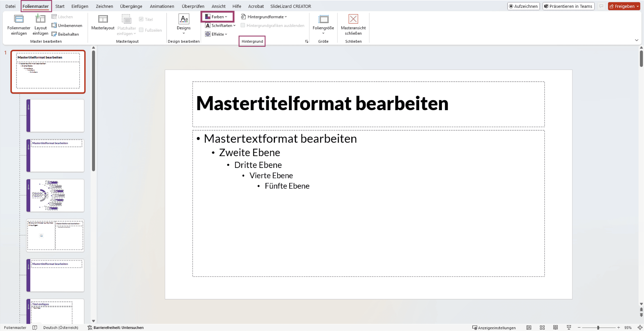Open Anzeigeeinstellungen in status bar

[494, 328]
